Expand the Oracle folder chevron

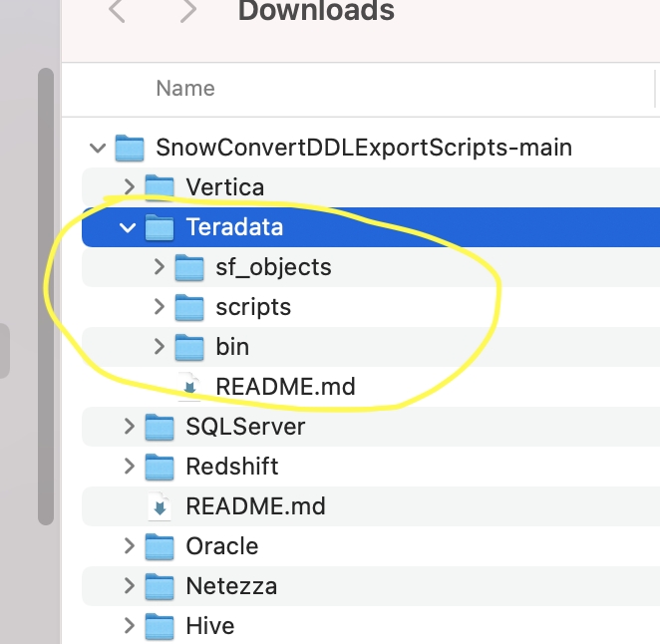pos(129,546)
